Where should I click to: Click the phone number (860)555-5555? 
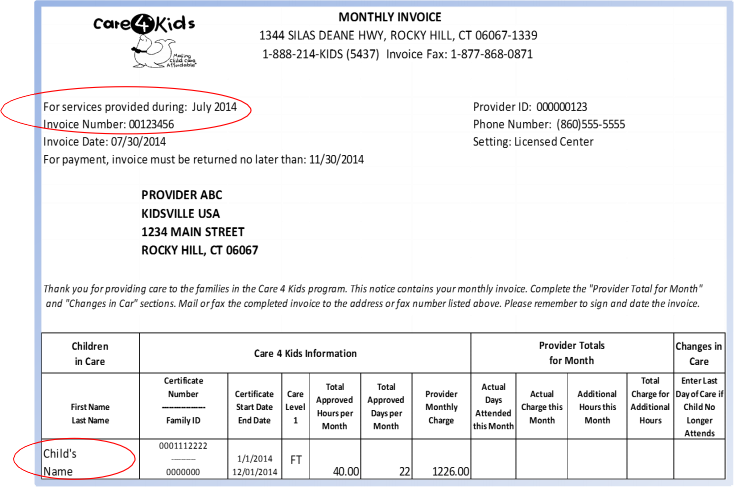coord(591,125)
